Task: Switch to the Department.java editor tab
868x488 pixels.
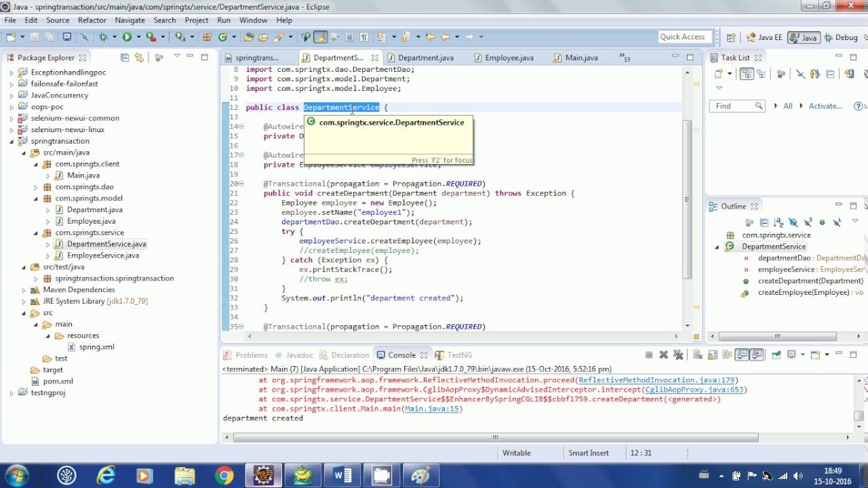Action: tap(425, 58)
